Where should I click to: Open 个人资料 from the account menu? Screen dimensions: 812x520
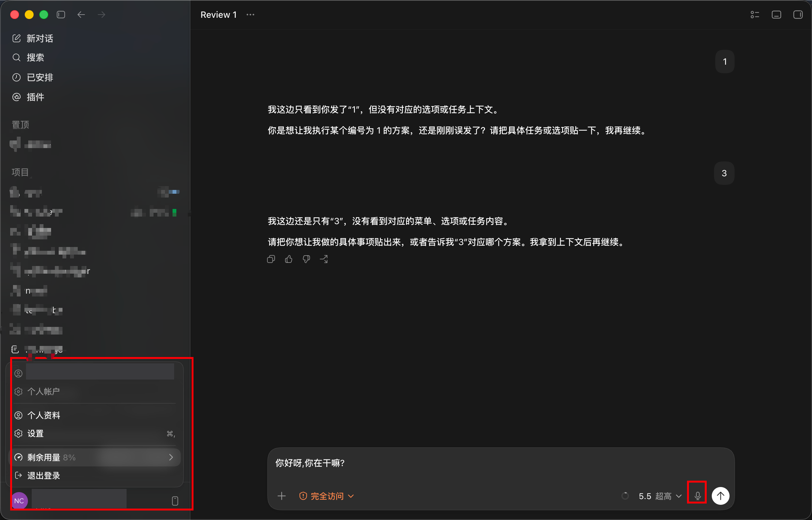(x=95, y=415)
